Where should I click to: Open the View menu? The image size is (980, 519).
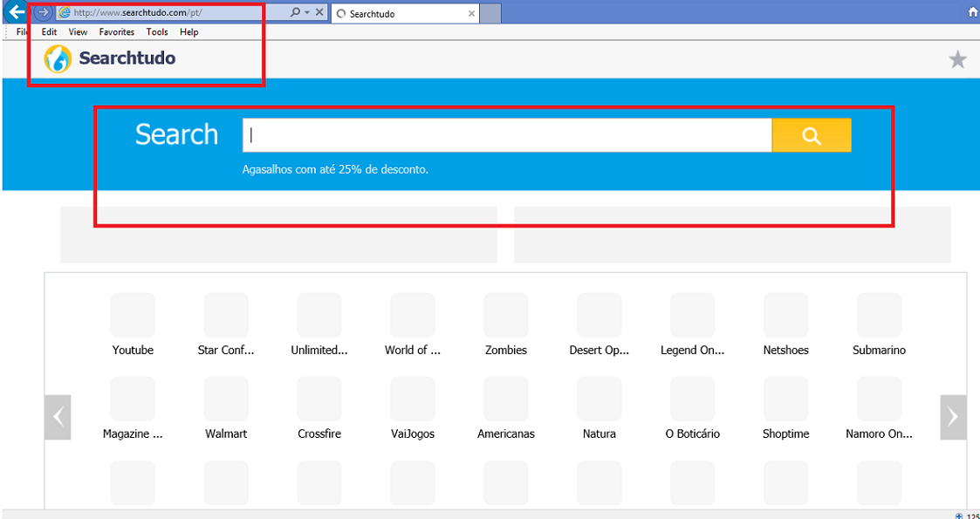79,32
